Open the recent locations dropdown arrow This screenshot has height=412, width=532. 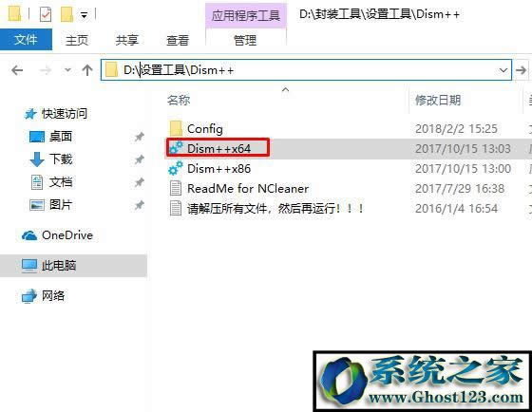point(67,70)
